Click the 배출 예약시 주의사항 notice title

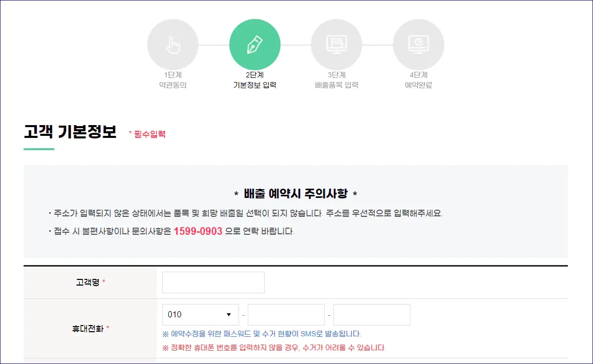tap(296, 194)
